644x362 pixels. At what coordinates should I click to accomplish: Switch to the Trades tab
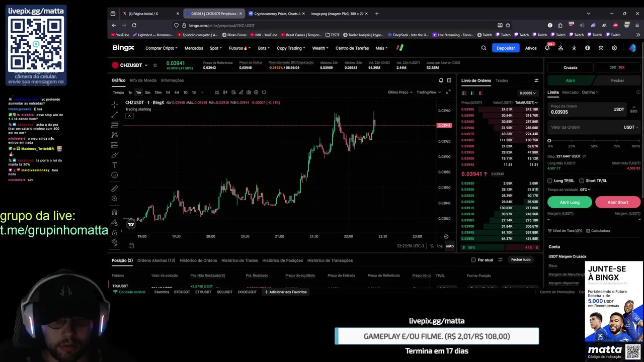tap(502, 80)
